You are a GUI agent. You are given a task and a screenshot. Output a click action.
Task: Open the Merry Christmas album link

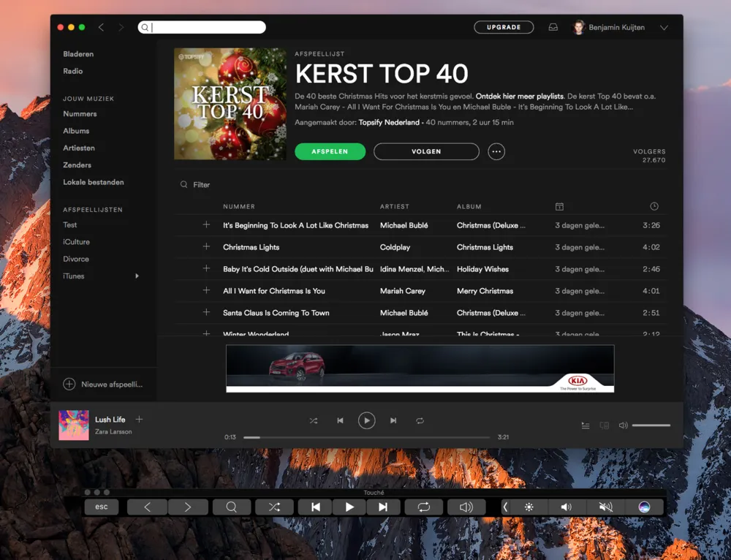pyautogui.click(x=485, y=291)
